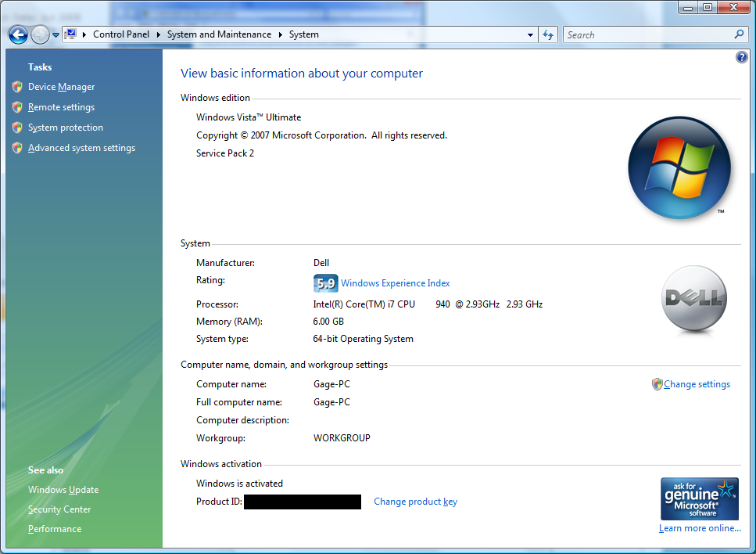Click the 'WORKGROUP' value
Screen dimensions: 756x554
pyautogui.click(x=342, y=438)
